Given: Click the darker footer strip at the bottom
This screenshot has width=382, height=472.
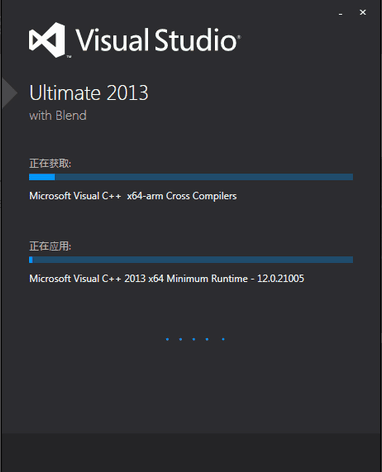Looking at the screenshot, I should [x=192, y=452].
